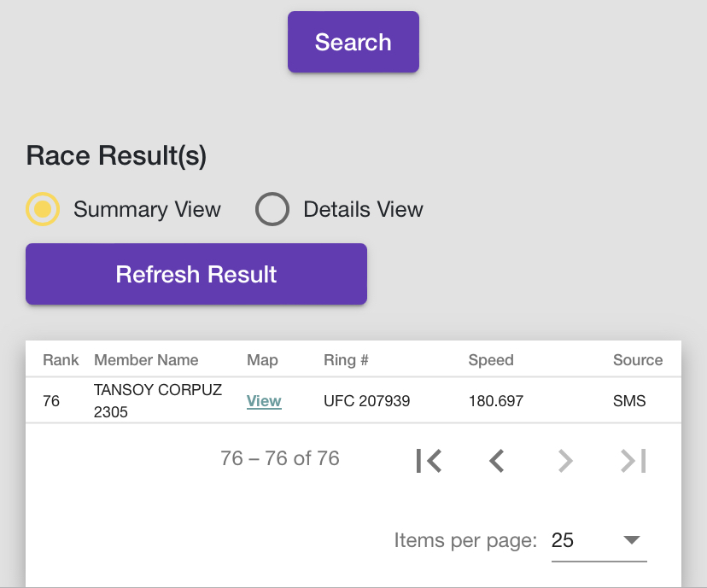Go to first page of results
This screenshot has height=588, width=707.
(429, 461)
